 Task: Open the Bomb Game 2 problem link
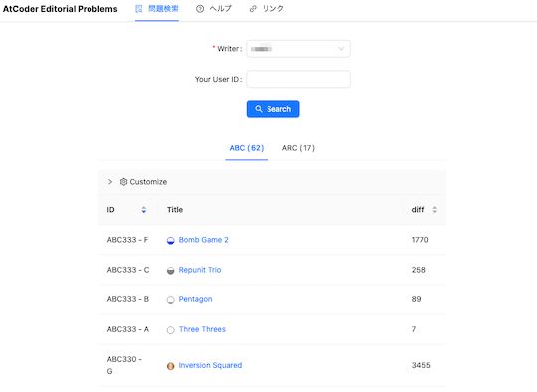204,240
